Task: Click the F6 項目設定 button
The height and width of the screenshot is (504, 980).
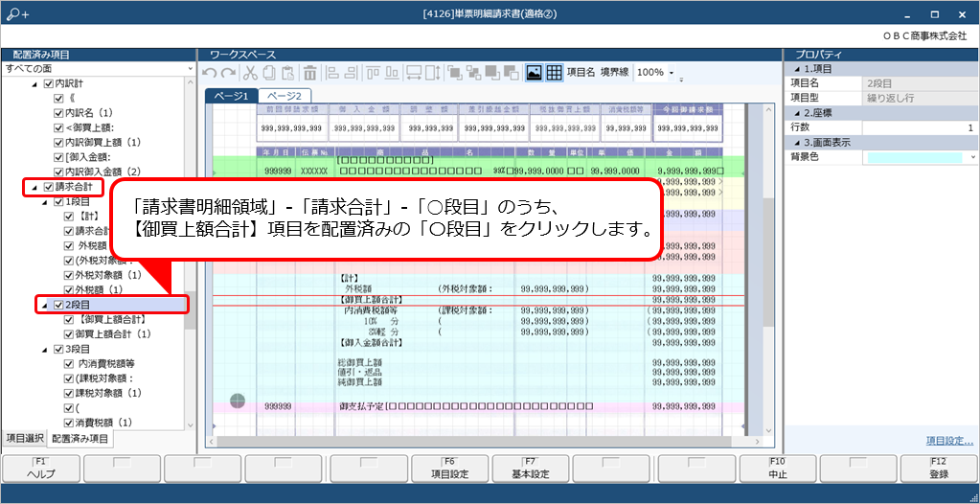Action: 450,469
